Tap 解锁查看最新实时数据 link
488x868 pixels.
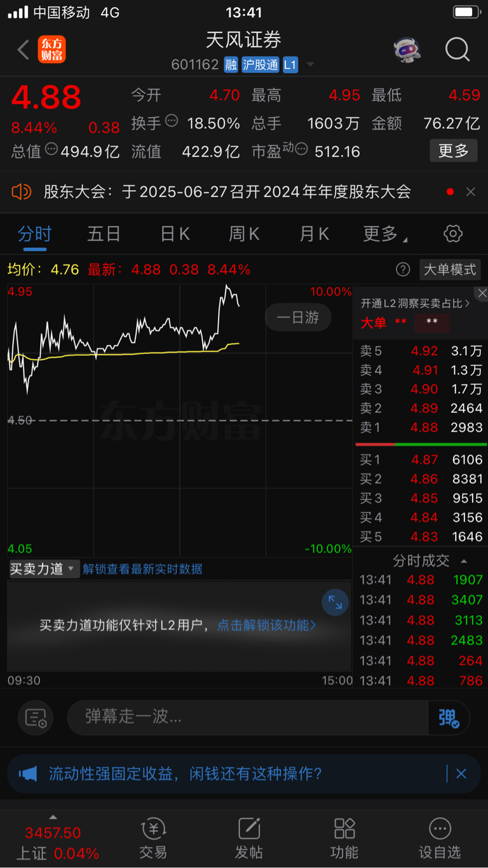click(142, 569)
